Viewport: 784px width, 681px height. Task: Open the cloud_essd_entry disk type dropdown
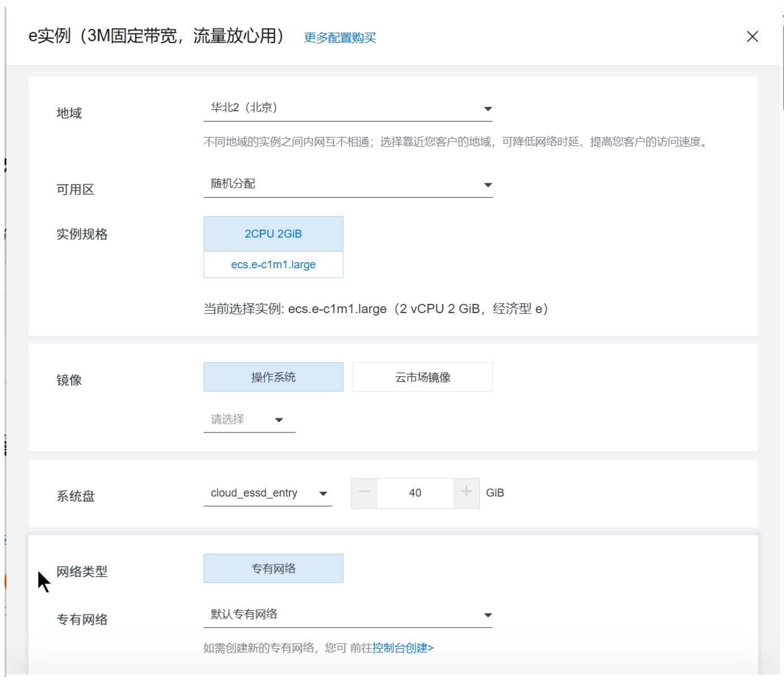pyautogui.click(x=268, y=493)
